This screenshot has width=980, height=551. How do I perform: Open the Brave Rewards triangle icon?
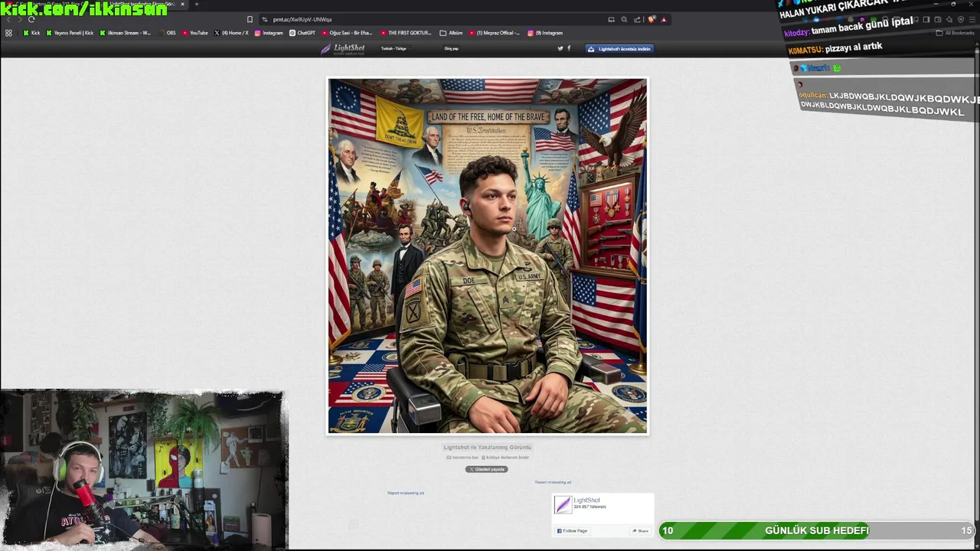point(664,19)
